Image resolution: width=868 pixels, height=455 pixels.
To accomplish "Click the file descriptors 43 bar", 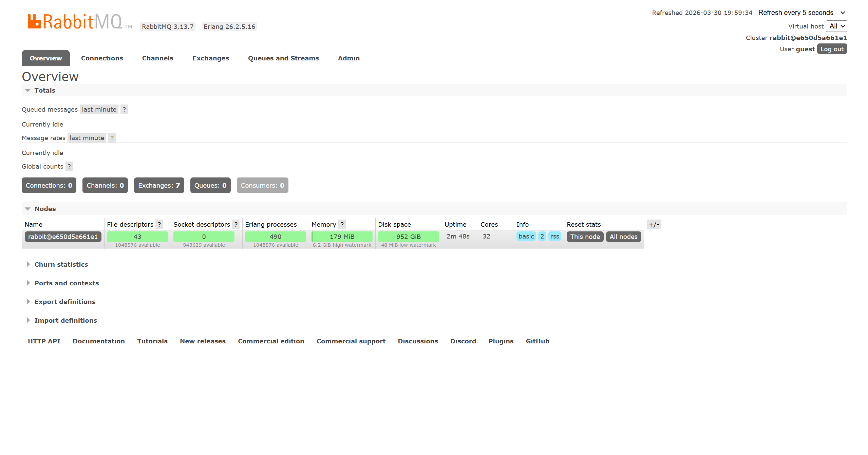I will 137,236.
